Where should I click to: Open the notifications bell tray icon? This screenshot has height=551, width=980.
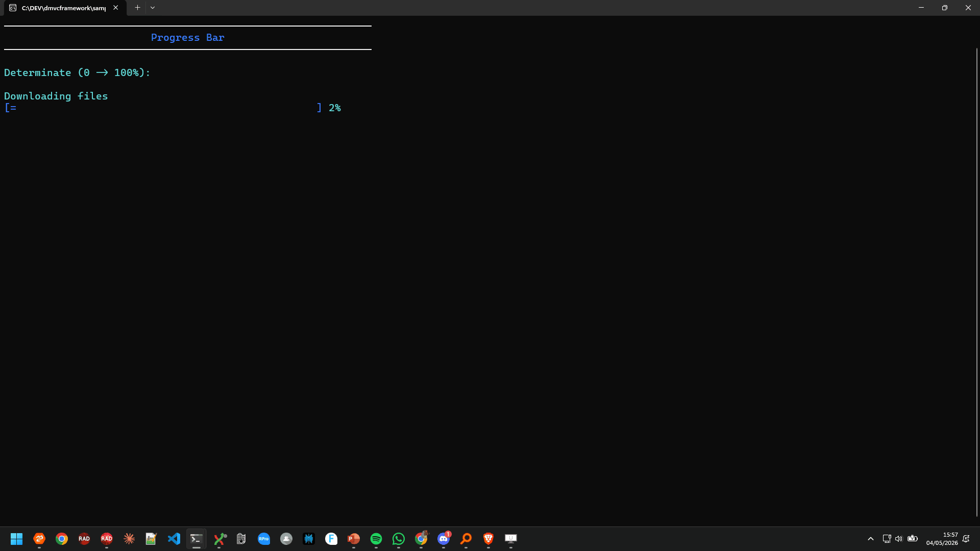966,539
